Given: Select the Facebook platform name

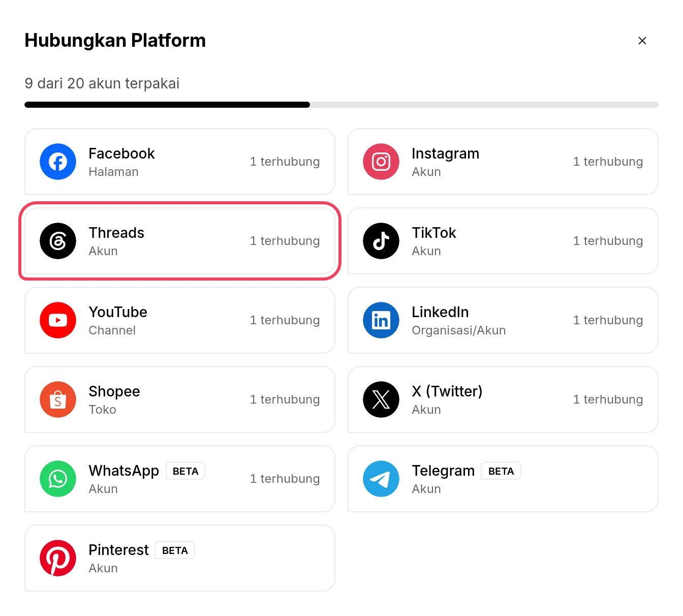Looking at the screenshot, I should [x=121, y=153].
